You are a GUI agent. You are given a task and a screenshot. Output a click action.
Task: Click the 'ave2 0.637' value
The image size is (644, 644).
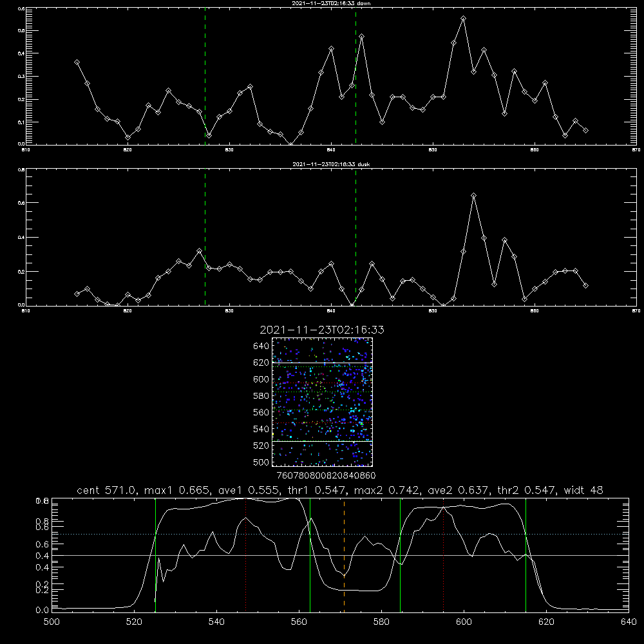[458, 490]
